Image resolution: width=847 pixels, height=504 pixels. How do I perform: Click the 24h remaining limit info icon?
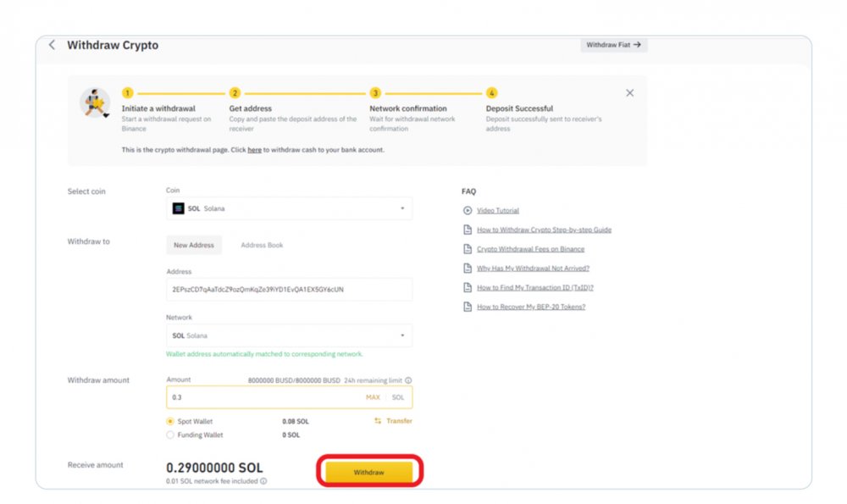pyautogui.click(x=408, y=380)
